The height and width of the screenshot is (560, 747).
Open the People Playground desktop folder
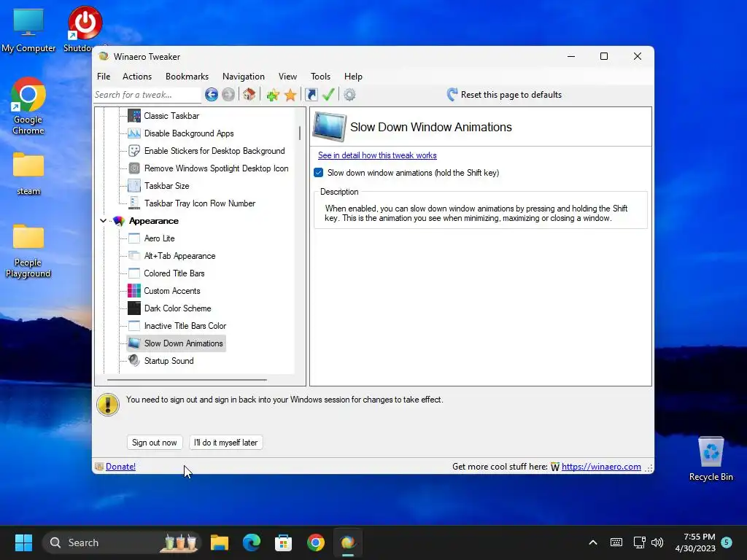[x=28, y=251]
